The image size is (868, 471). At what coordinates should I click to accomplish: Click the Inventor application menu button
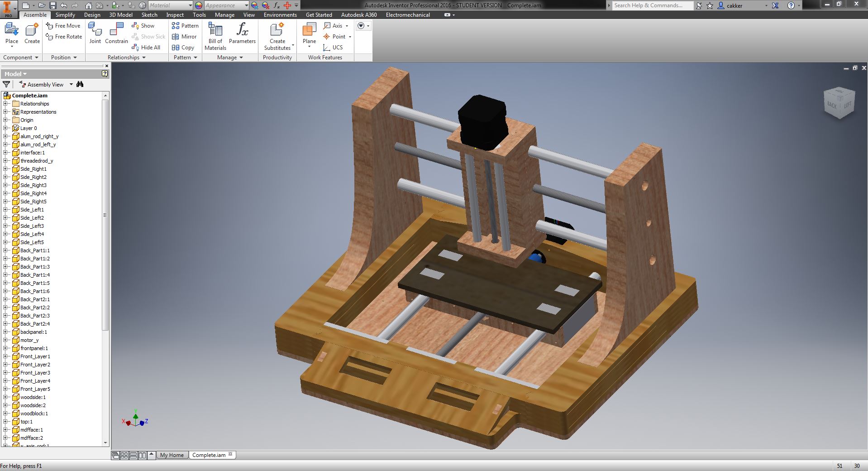(9, 9)
